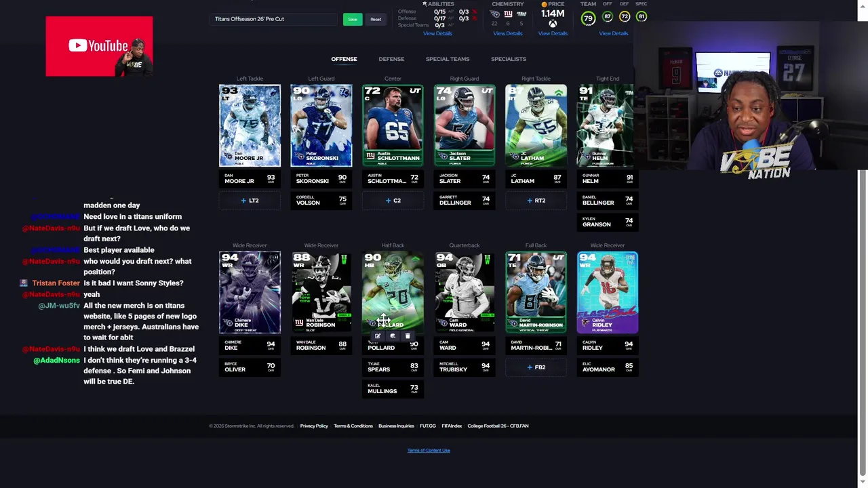Select the Cam Ward quarterback card
This screenshot has width=868, height=488.
[x=465, y=292]
